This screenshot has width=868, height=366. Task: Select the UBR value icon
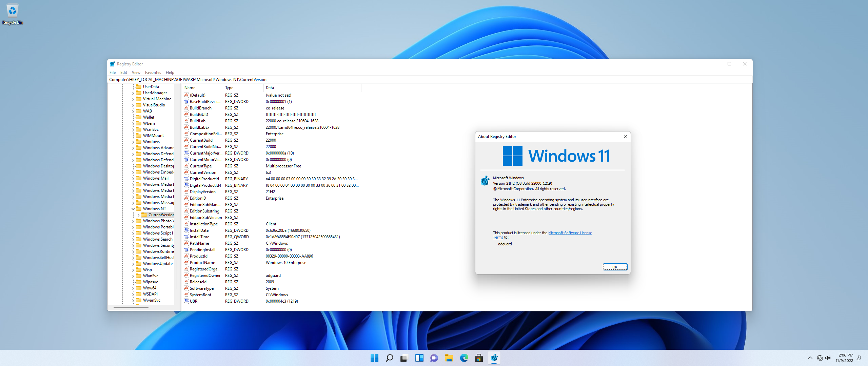[186, 301]
